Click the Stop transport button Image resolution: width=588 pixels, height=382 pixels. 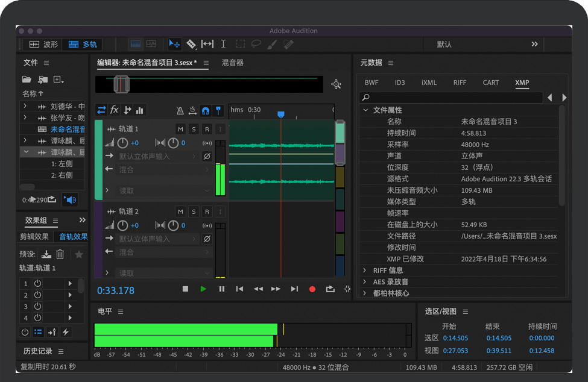point(185,289)
